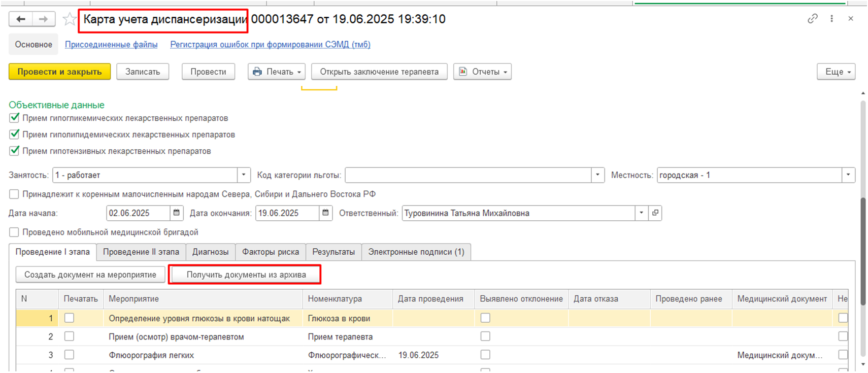Open the Присоединенные файлы link
This screenshot has width=868, height=373.
coord(111,45)
